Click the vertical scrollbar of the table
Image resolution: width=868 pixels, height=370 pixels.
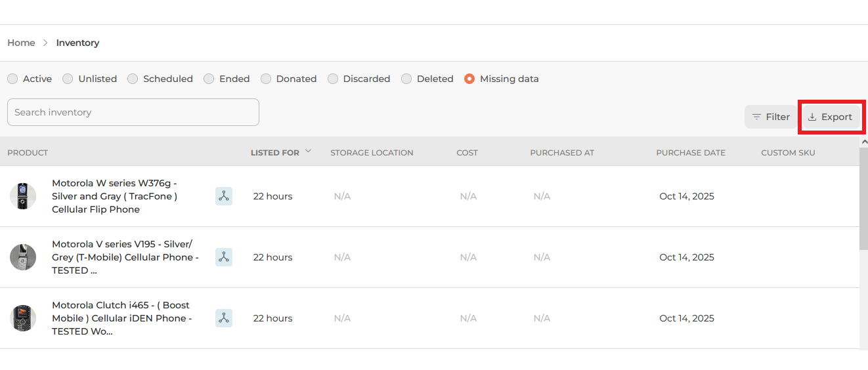pyautogui.click(x=864, y=198)
